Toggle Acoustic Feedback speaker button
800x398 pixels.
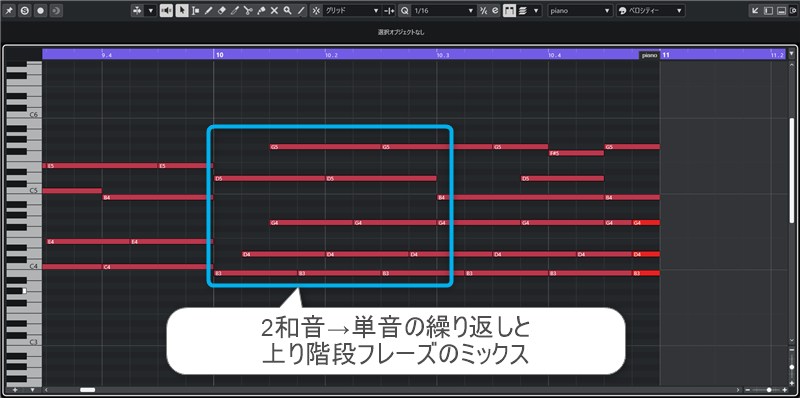(166, 11)
